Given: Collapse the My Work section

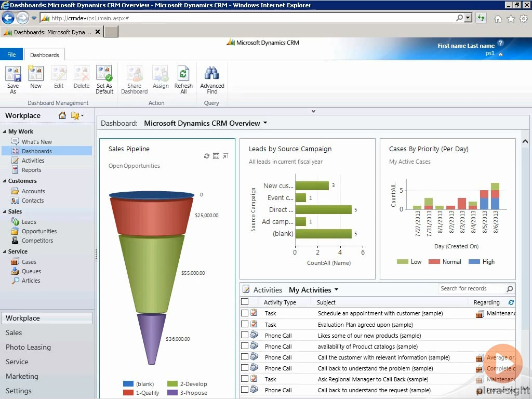Looking at the screenshot, I should pos(4,131).
